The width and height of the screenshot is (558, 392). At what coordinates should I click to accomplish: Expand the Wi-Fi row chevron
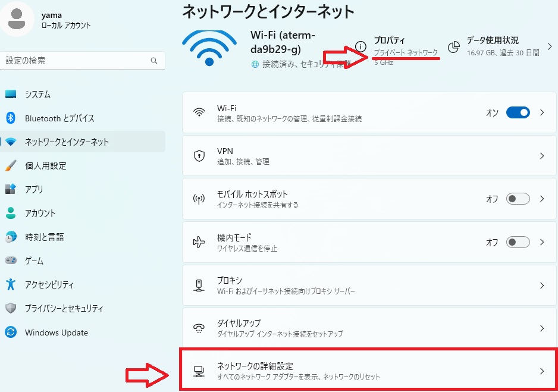coord(542,112)
